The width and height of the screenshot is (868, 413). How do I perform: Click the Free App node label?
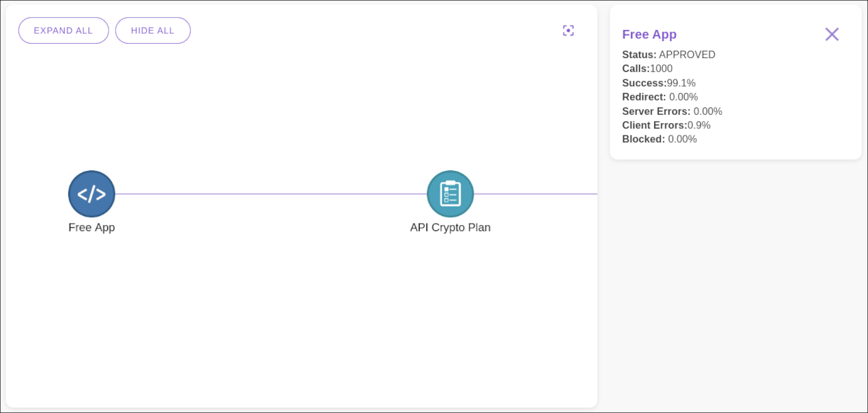pos(91,227)
